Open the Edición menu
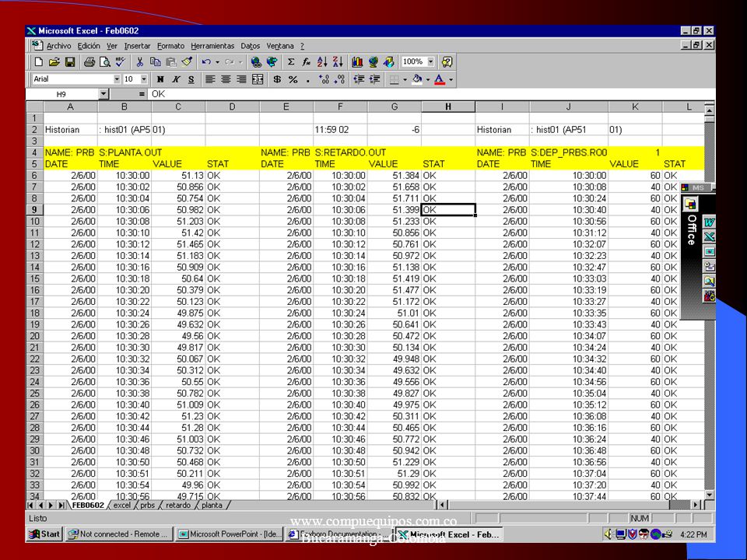Screen dimensions: 747x560 tap(89, 46)
